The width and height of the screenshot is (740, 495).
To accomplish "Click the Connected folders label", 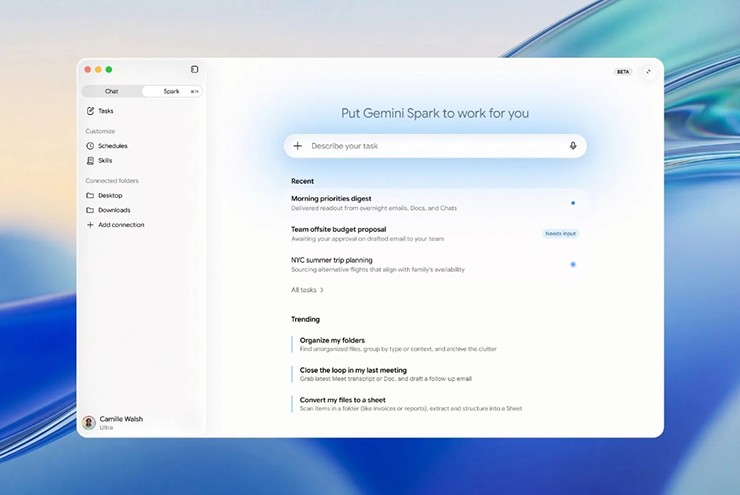I will pos(112,181).
